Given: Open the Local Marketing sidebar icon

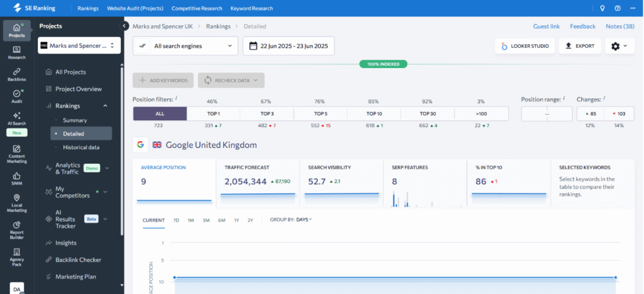Looking at the screenshot, I should 17,203.
